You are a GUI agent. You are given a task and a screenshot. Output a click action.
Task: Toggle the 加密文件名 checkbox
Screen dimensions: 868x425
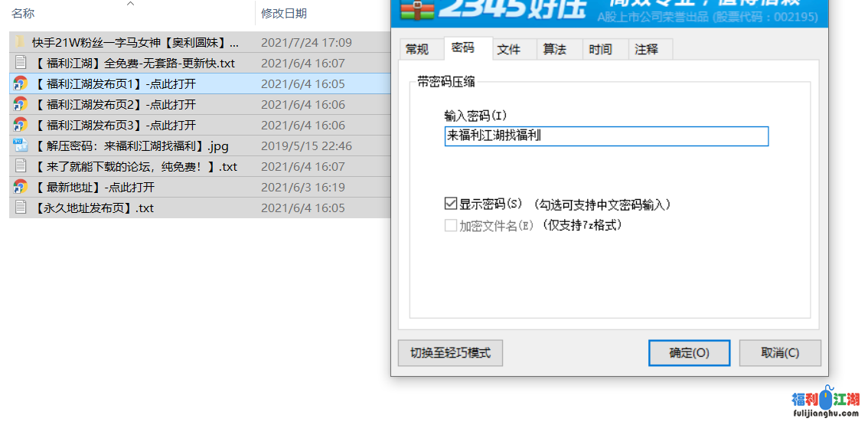tap(450, 226)
